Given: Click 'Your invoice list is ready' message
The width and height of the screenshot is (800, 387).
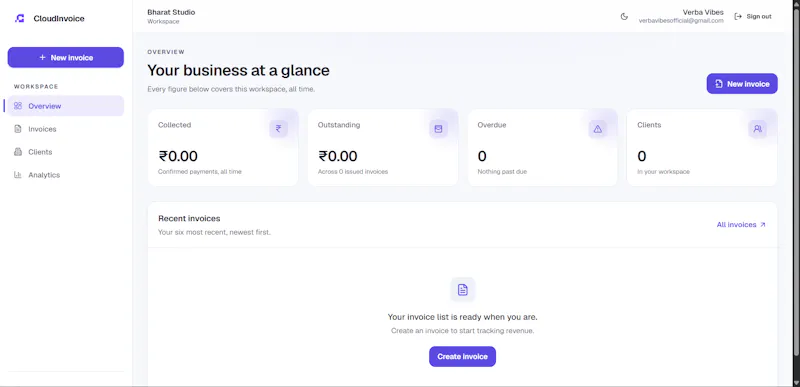Looking at the screenshot, I should [x=462, y=317].
